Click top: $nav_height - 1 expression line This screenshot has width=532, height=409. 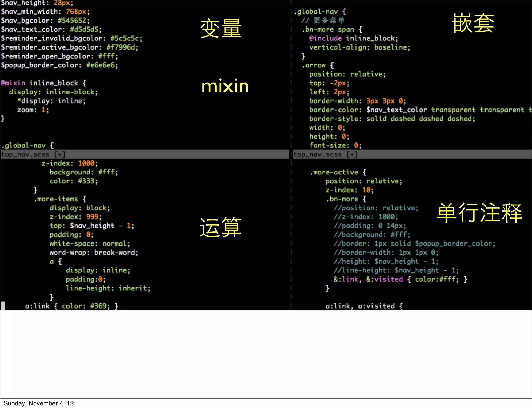(92, 226)
